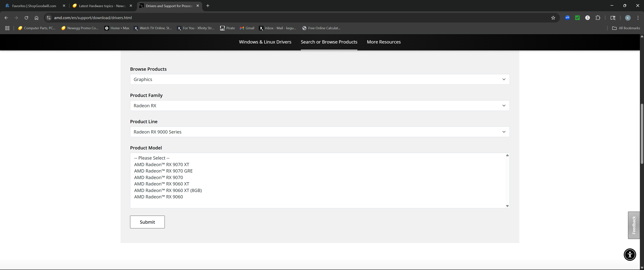644x270 pixels.
Task: Expand Browse Products Graphics dropdown
Action: 320,79
